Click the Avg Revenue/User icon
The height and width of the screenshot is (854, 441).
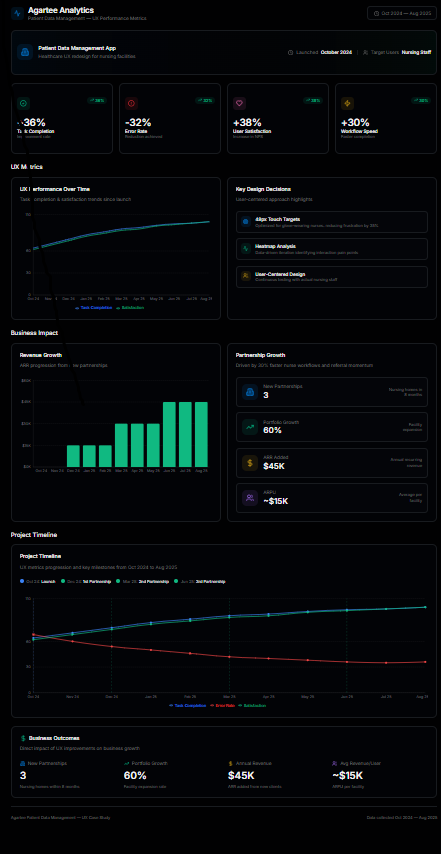point(335,764)
